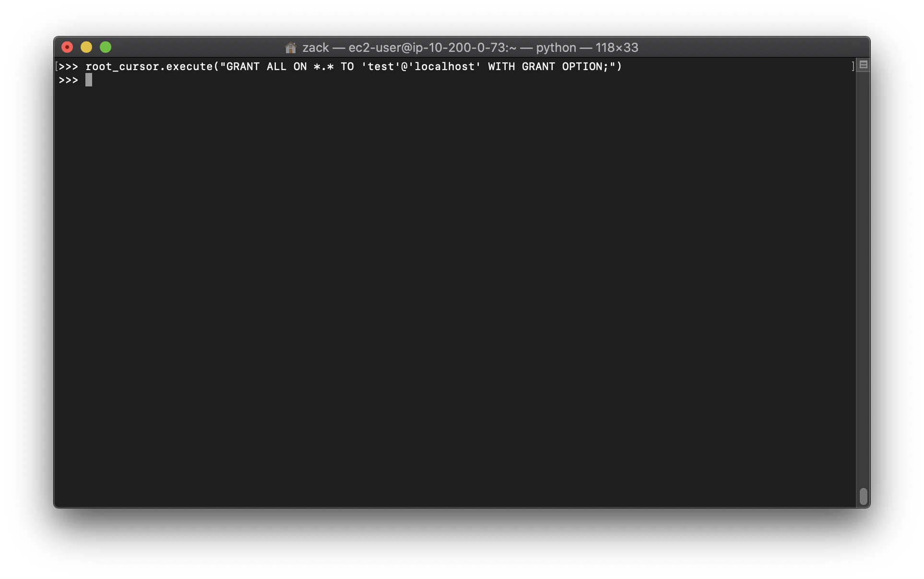Click 'WITH GRANT OPTION' in the command
The height and width of the screenshot is (579, 924).
[x=545, y=66]
